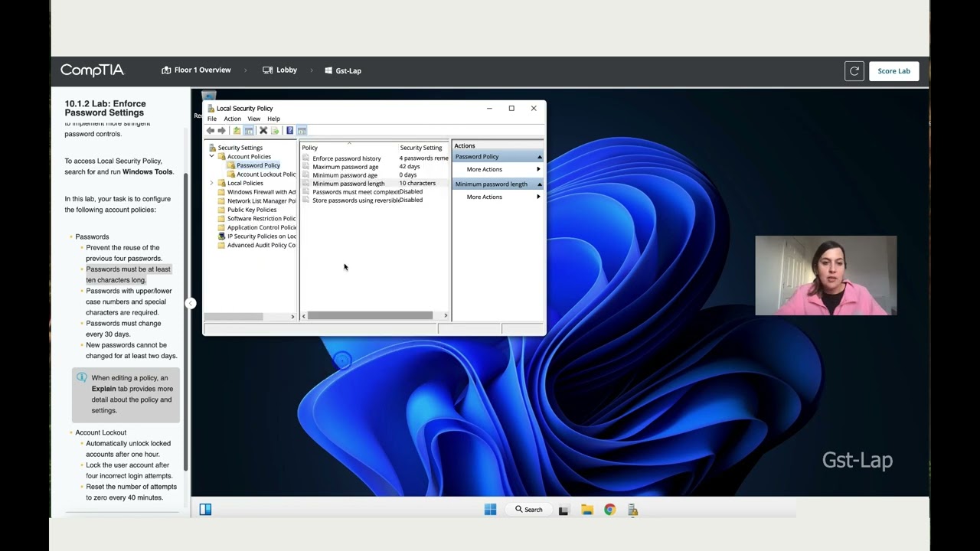
Task: Click the Back arrow in the MMC toolbar
Action: pyautogui.click(x=211, y=130)
